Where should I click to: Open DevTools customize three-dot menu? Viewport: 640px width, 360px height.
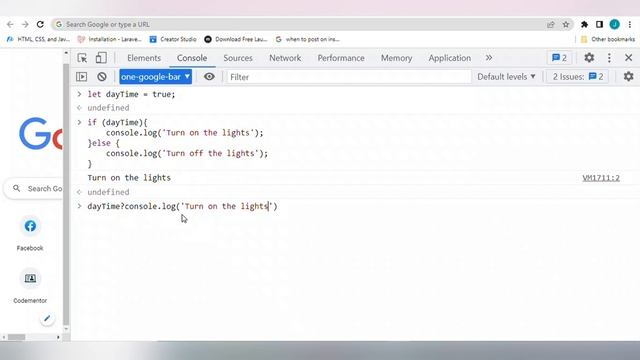coord(609,58)
